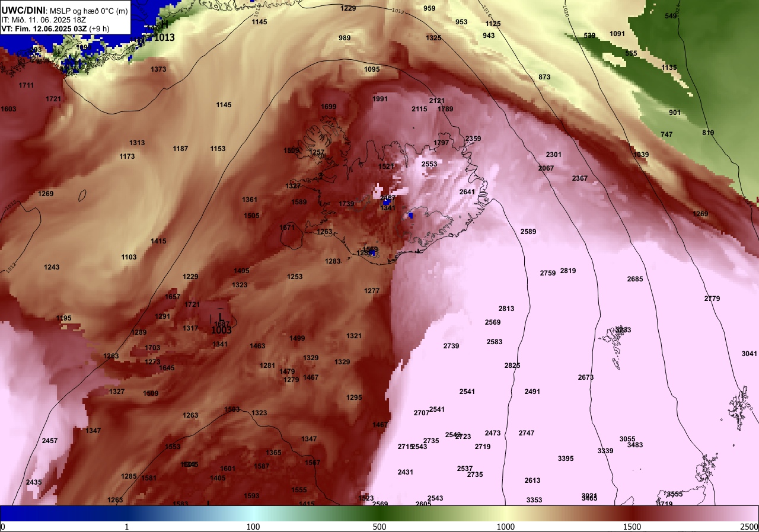Click the legend tick label 1000
The width and height of the screenshot is (759, 532).
click(506, 527)
